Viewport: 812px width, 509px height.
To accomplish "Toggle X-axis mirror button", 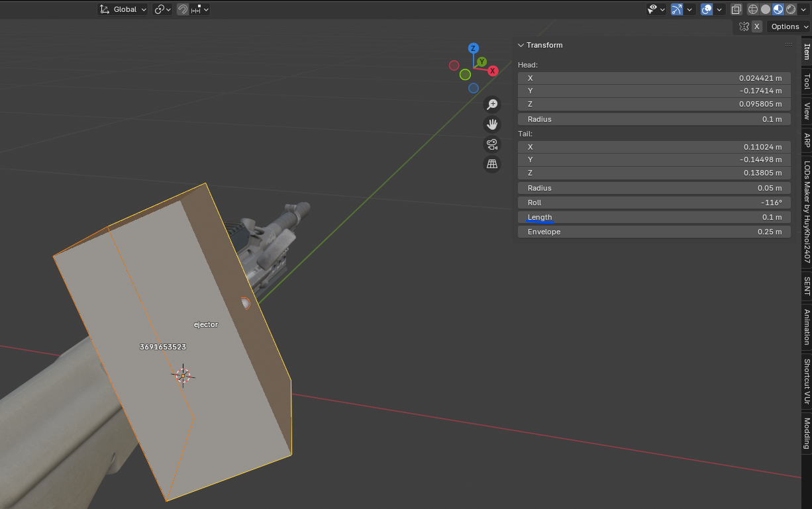I will tap(756, 26).
